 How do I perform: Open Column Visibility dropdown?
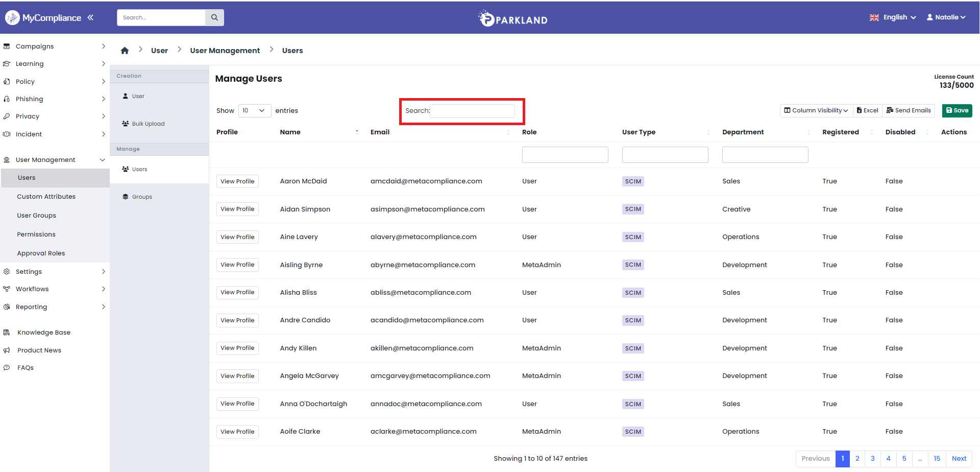coord(816,110)
